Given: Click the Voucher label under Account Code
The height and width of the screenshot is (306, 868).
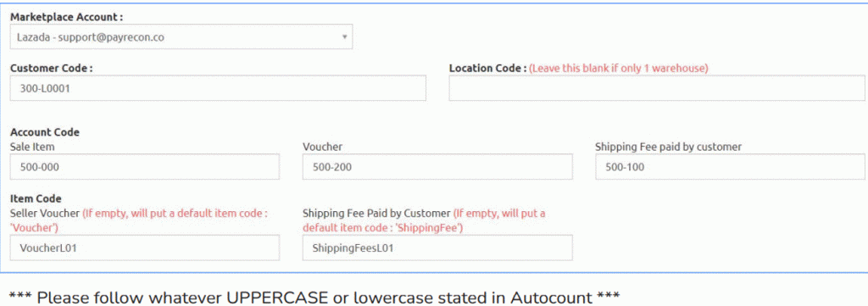Looking at the screenshot, I should pos(323,147).
